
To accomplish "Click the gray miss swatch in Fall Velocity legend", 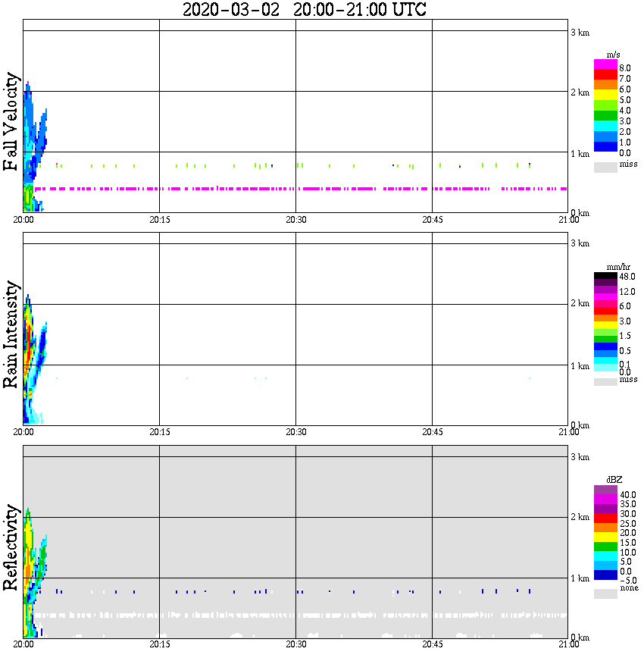I will [605, 167].
